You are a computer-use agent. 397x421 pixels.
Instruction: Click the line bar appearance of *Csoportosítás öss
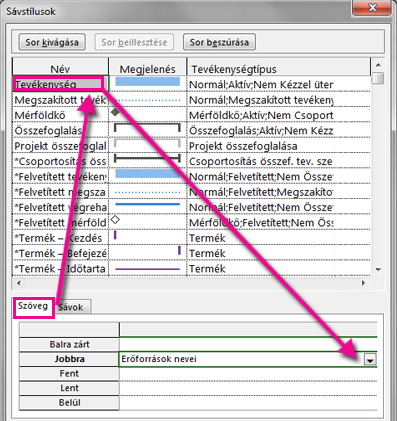tap(147, 159)
